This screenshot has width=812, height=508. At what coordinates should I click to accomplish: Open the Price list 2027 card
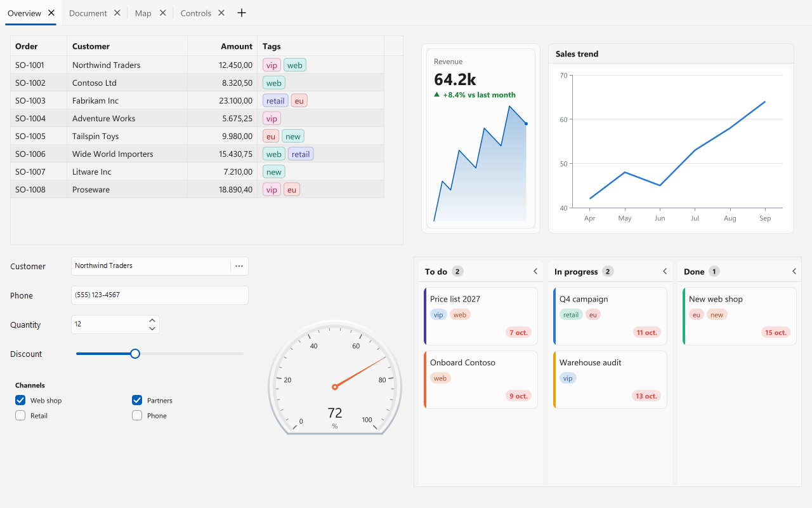pos(481,316)
